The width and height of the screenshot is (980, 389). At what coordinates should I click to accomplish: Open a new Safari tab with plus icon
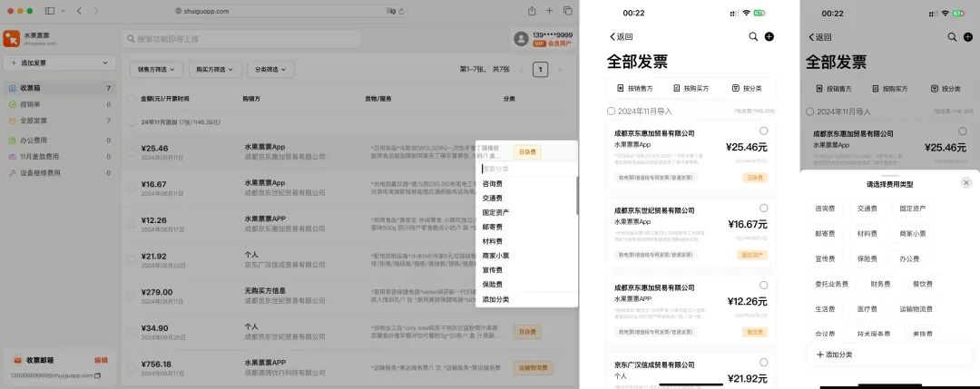tap(549, 11)
